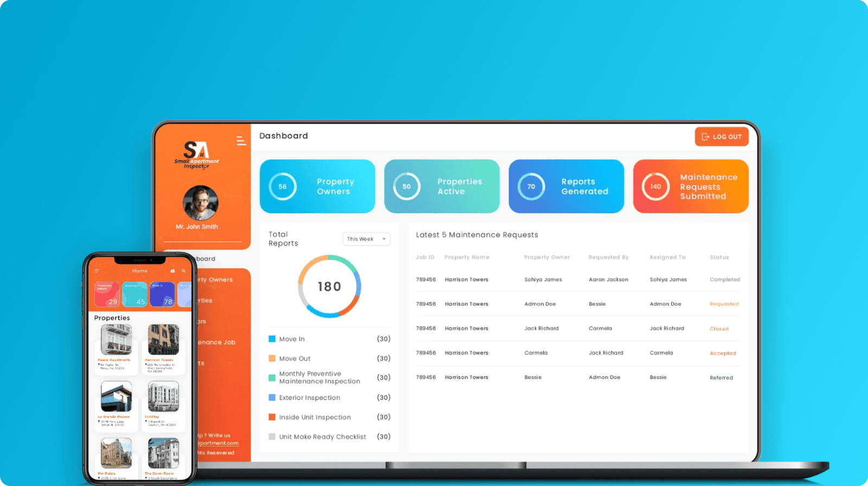Image resolution: width=868 pixels, height=486 pixels.
Task: Click the sidebar hamburger menu icon
Action: point(241,141)
